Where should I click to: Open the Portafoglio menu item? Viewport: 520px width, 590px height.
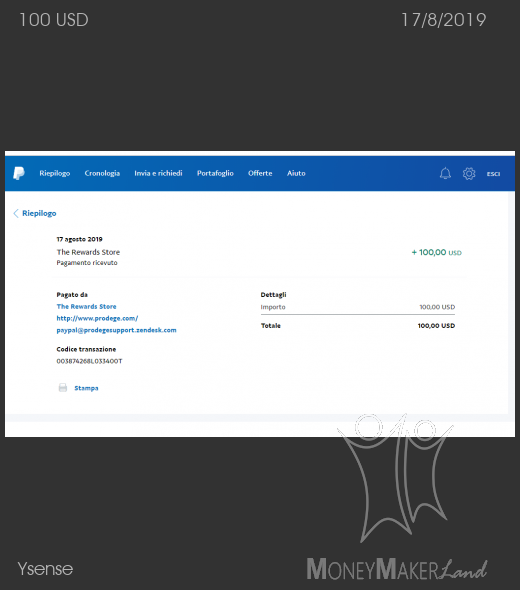pyautogui.click(x=215, y=173)
